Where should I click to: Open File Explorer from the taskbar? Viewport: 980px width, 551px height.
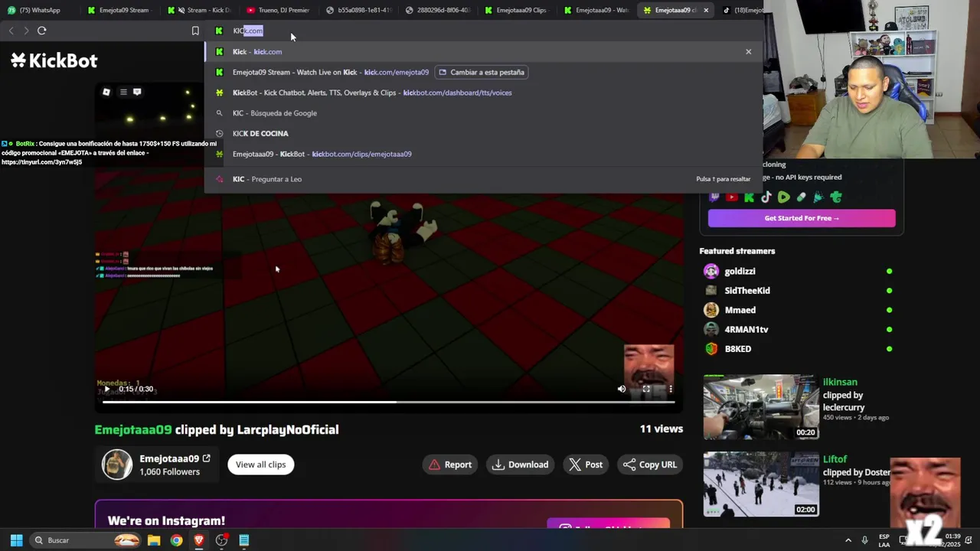[154, 540]
